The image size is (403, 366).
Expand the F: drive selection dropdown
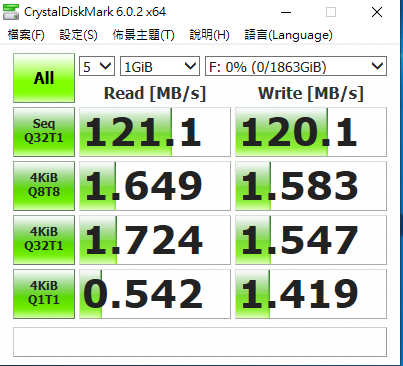click(x=296, y=66)
